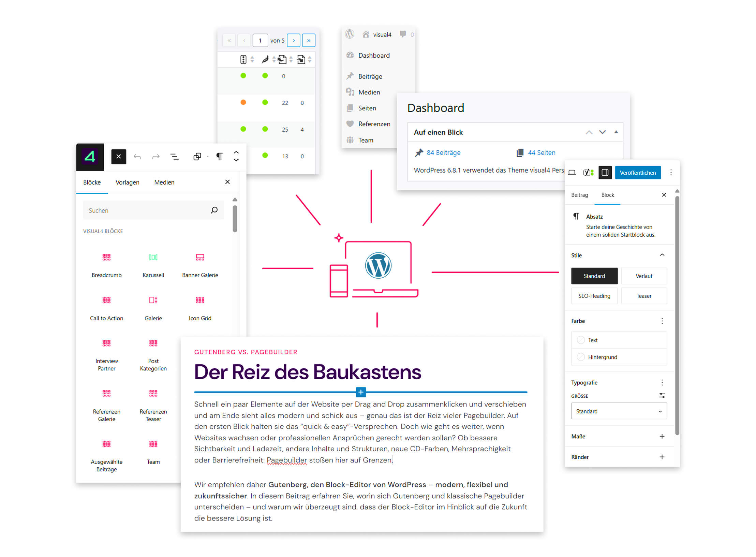Move block up with the chevron arrow
756x557 pixels.
click(236, 152)
